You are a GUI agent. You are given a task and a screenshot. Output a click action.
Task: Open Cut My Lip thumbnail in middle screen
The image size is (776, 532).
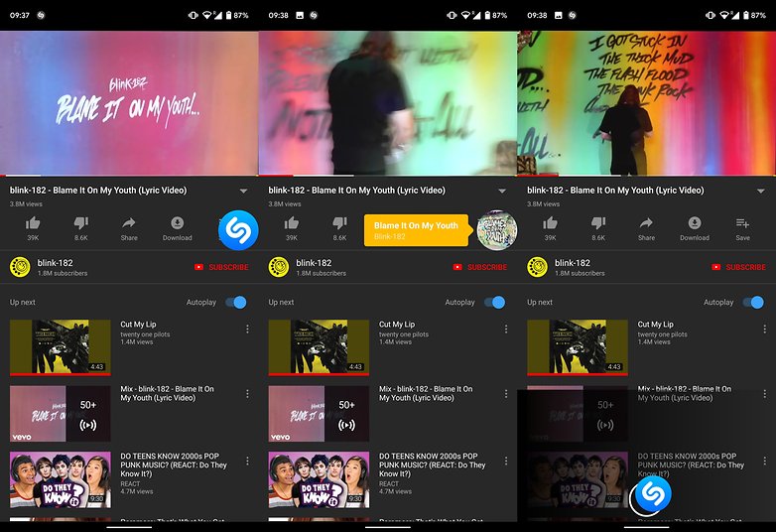(319, 347)
